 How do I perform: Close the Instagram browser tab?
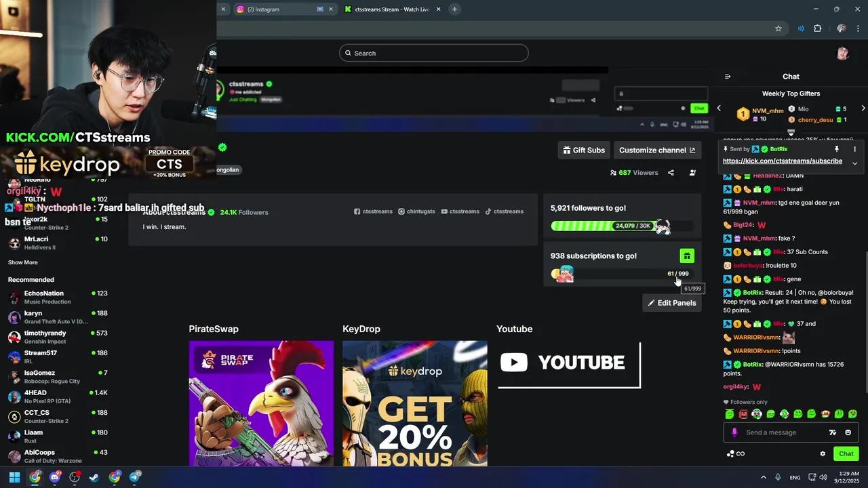(331, 9)
